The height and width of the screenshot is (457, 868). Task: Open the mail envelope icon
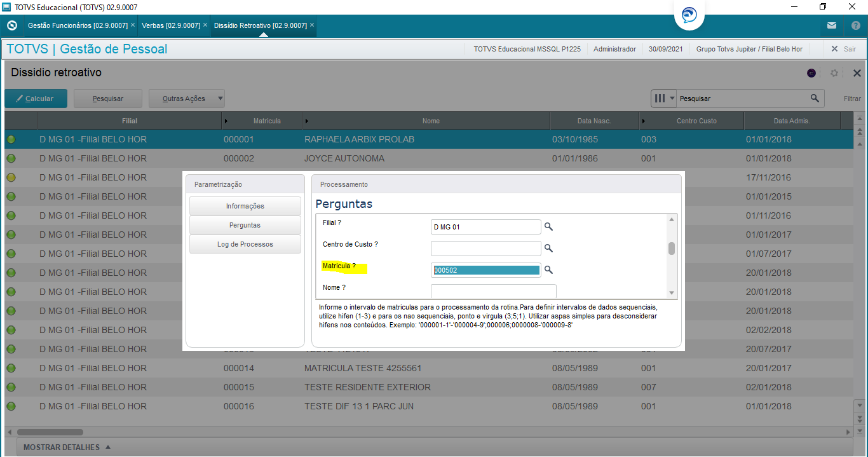click(x=832, y=25)
